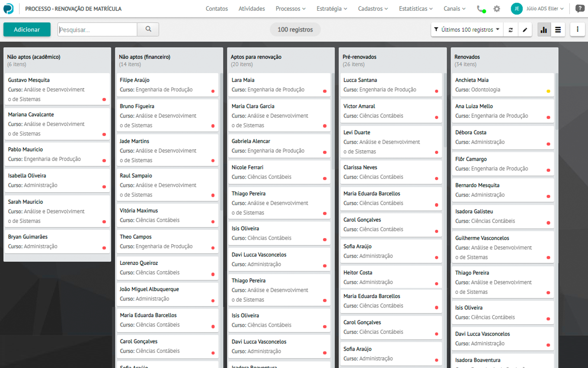The width and height of the screenshot is (588, 368).
Task: Open the Estatísticas menu
Action: [415, 9]
